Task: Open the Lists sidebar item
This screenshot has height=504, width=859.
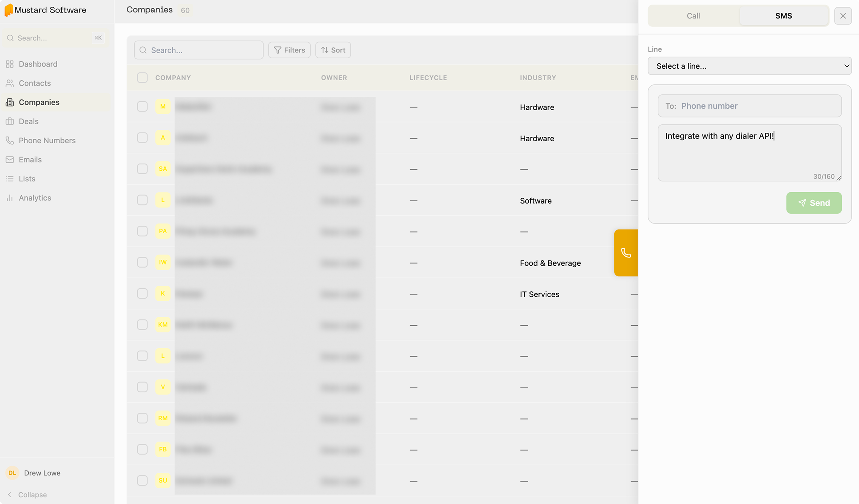Action: (x=27, y=179)
